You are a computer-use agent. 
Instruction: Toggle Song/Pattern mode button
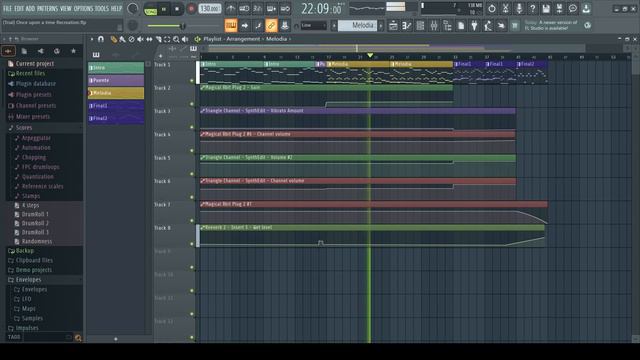point(151,9)
